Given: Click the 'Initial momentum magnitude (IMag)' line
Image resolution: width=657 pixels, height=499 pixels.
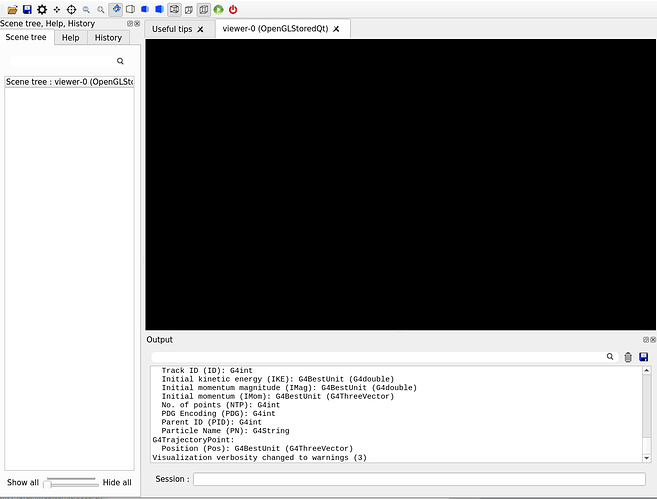Looking at the screenshot, I should click(x=289, y=388).
